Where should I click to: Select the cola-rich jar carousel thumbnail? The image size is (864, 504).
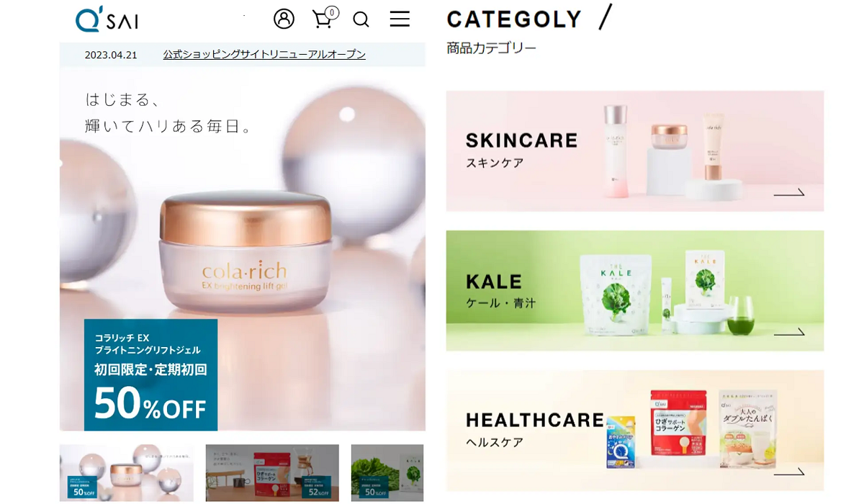[127, 473]
